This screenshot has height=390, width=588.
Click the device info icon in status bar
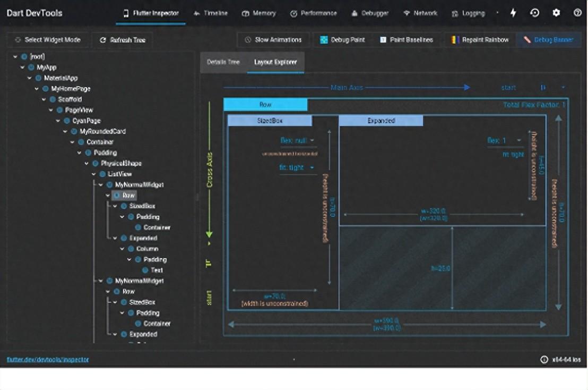click(x=544, y=360)
